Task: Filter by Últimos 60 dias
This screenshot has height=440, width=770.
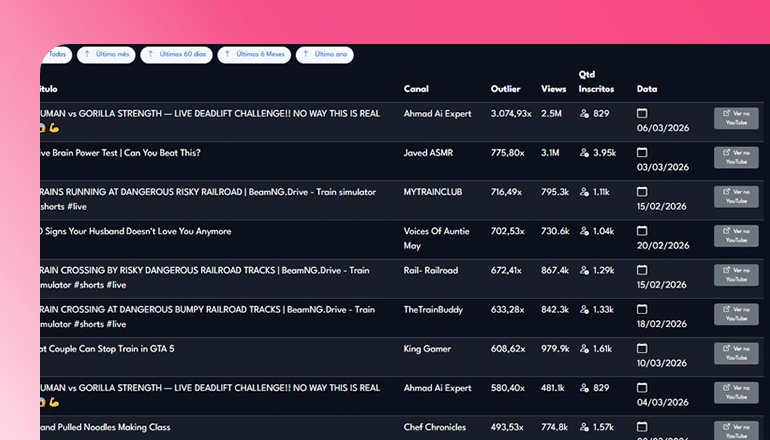Action: 176,55
